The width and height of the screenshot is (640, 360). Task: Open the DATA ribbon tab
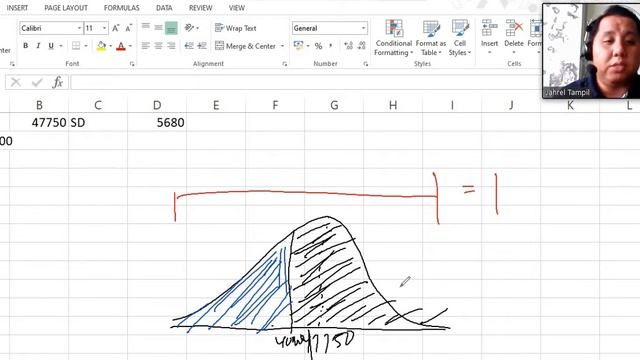[x=164, y=8]
